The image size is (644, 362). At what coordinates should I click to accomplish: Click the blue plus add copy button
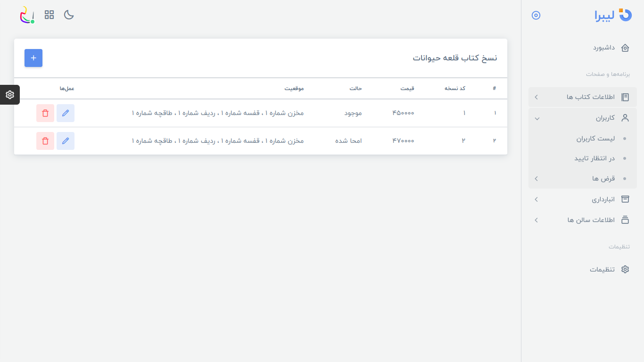click(33, 58)
